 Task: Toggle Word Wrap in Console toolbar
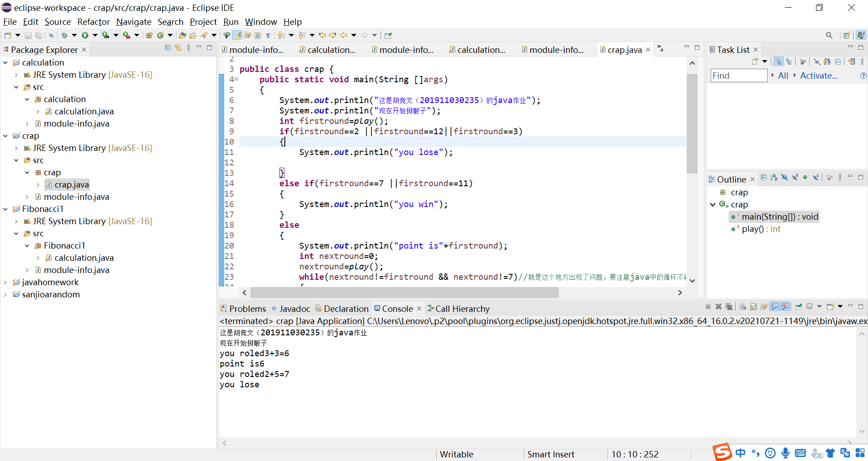tap(764, 306)
